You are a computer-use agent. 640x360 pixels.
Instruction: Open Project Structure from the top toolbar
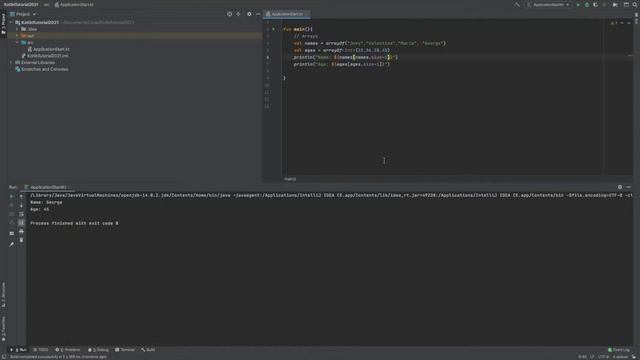[x=615, y=4]
